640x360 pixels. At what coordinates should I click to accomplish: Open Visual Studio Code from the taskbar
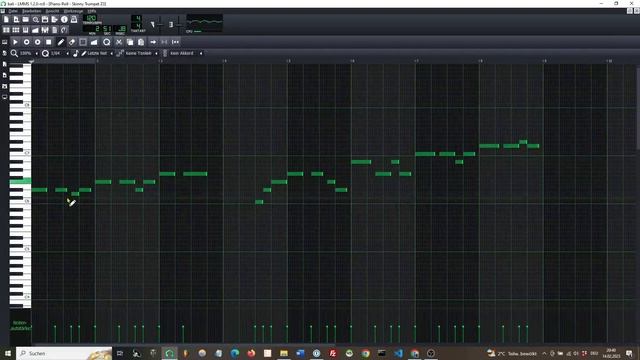click(398, 353)
